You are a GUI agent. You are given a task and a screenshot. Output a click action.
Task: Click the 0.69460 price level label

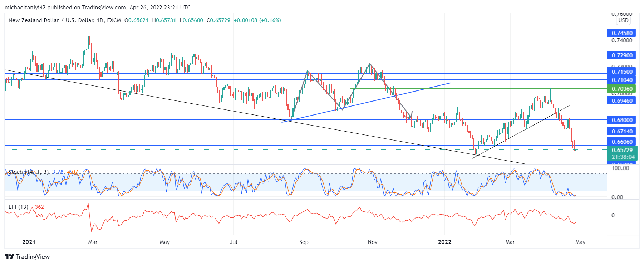(x=622, y=100)
